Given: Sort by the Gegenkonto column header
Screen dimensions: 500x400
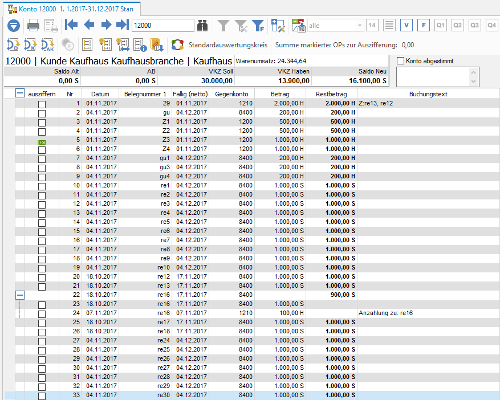Looking at the screenshot, I should pyautogui.click(x=232, y=94).
